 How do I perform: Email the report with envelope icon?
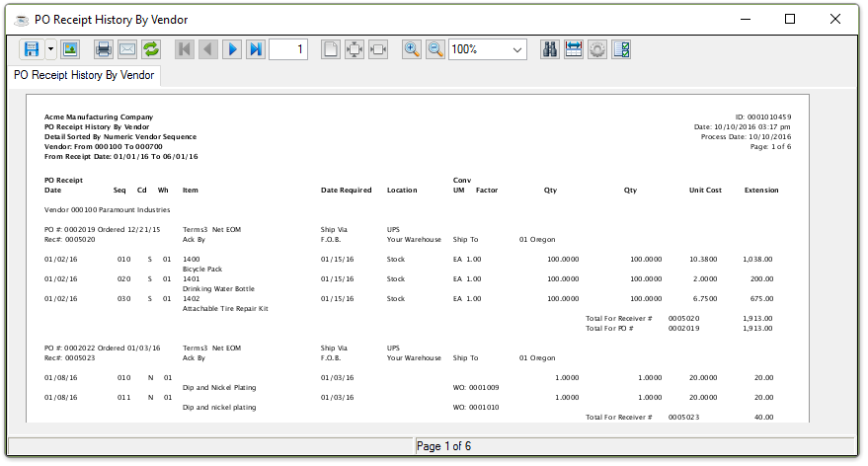coord(126,49)
